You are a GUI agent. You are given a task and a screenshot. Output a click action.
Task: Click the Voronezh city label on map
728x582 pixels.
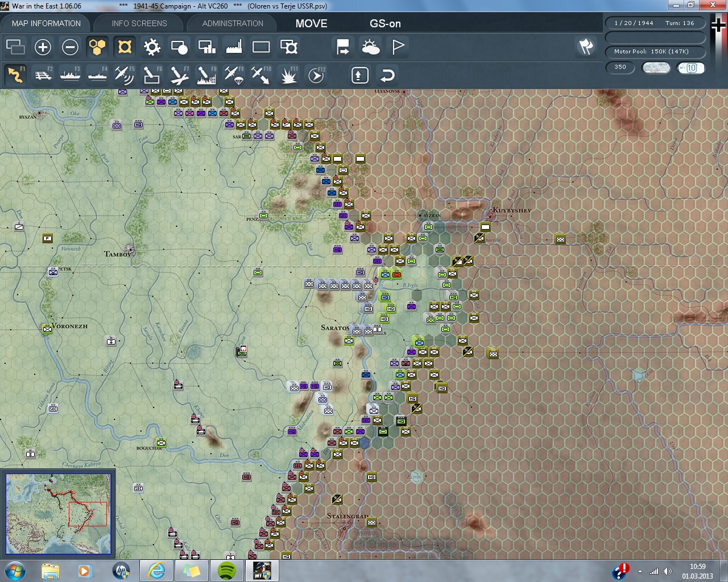70,326
